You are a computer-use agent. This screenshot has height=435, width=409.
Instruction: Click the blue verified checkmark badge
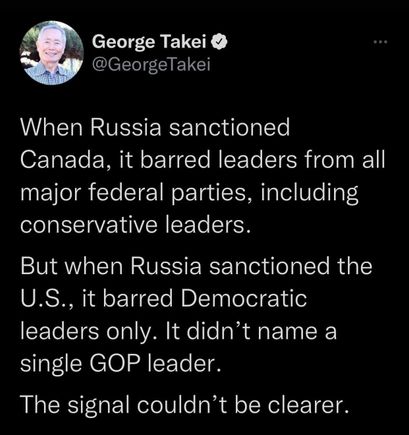[219, 42]
